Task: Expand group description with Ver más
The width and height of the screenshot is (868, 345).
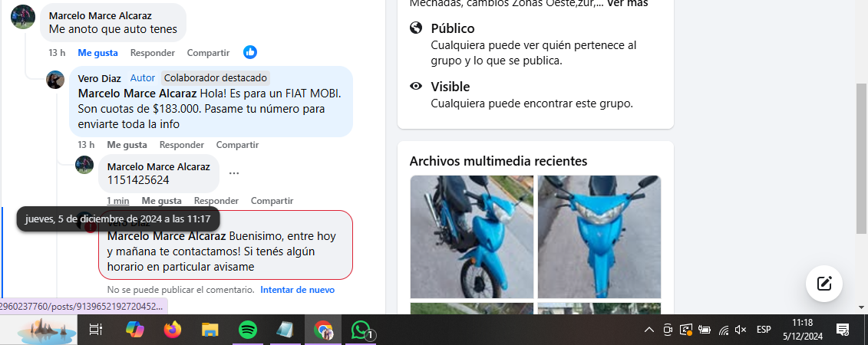Action: (627, 4)
